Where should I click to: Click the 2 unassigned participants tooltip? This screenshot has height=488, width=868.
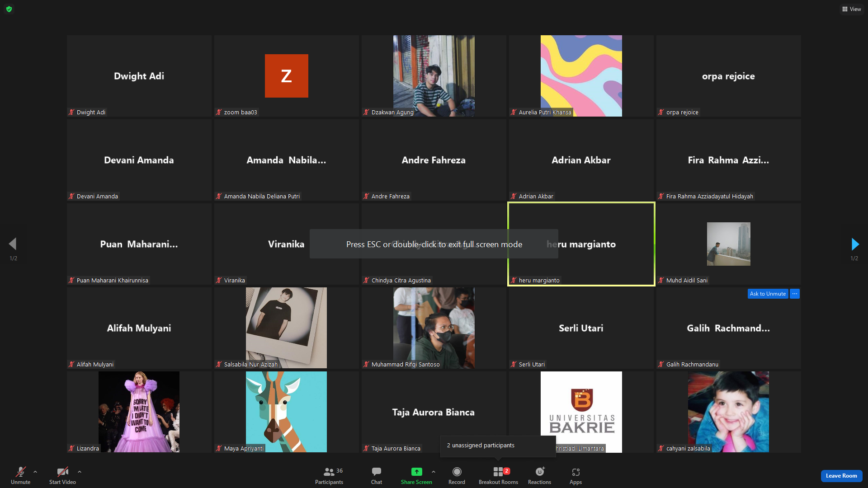[498, 446]
